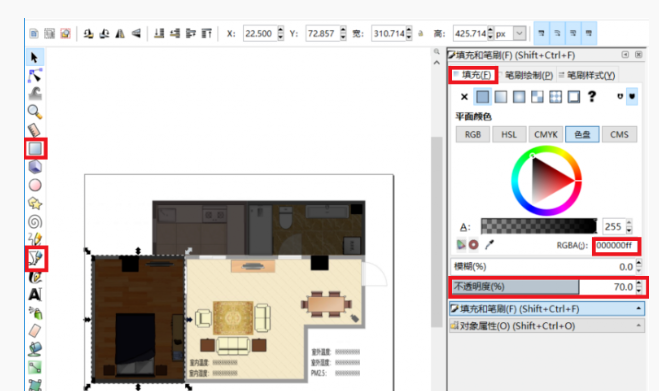Click Select all objects toolbar icon
659x391 pixels.
tap(34, 34)
